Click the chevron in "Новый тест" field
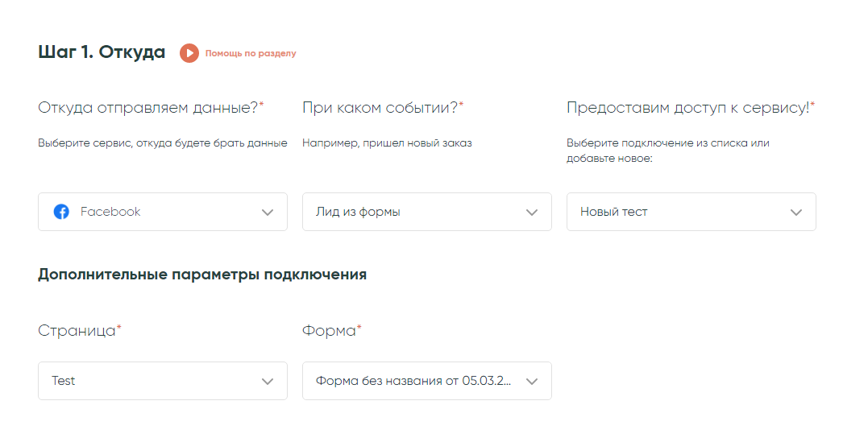Viewport: 868px width, 438px height. [796, 213]
